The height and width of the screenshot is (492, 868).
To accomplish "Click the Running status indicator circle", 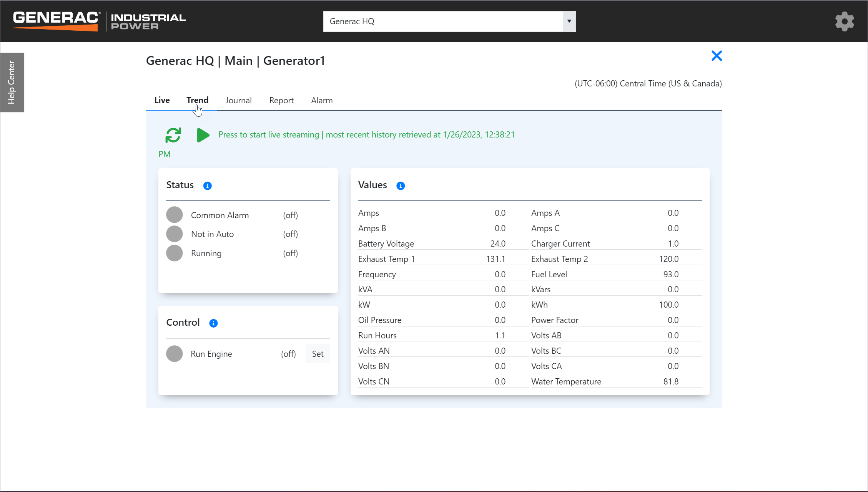I will point(175,253).
